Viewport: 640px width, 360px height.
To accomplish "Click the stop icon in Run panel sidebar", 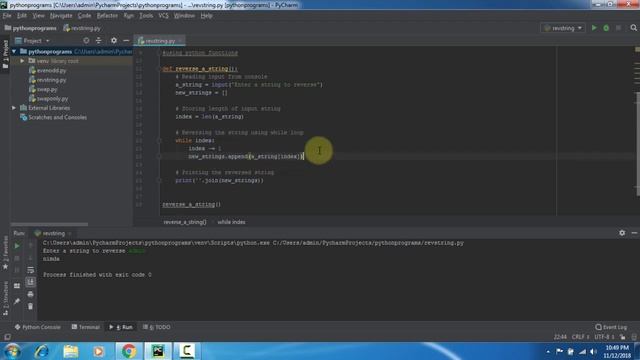I will coord(17,258).
